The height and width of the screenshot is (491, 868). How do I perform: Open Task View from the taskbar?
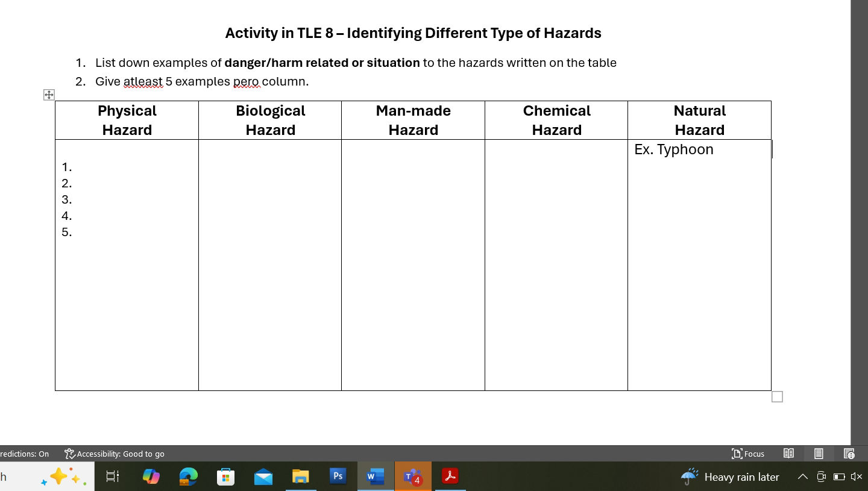coord(112,477)
